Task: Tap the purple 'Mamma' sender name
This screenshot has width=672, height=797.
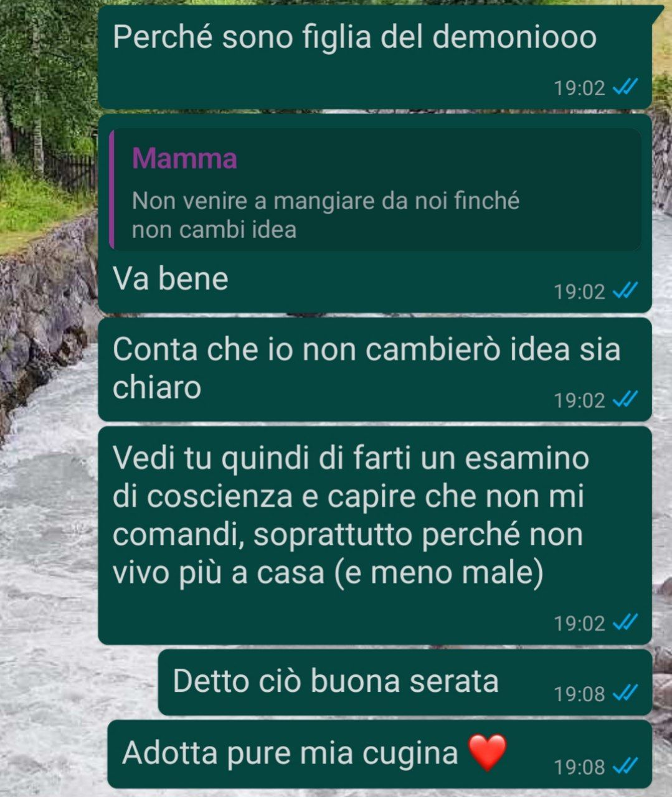Action: pos(184,158)
